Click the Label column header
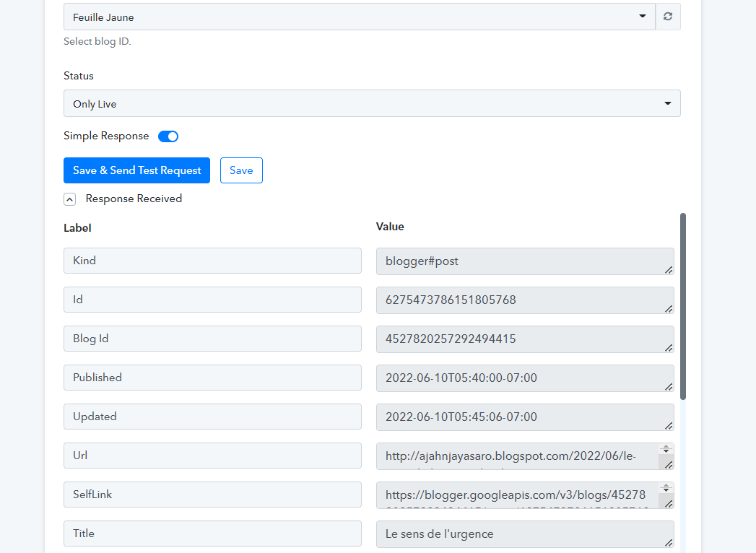This screenshot has height=553, width=756. click(77, 228)
